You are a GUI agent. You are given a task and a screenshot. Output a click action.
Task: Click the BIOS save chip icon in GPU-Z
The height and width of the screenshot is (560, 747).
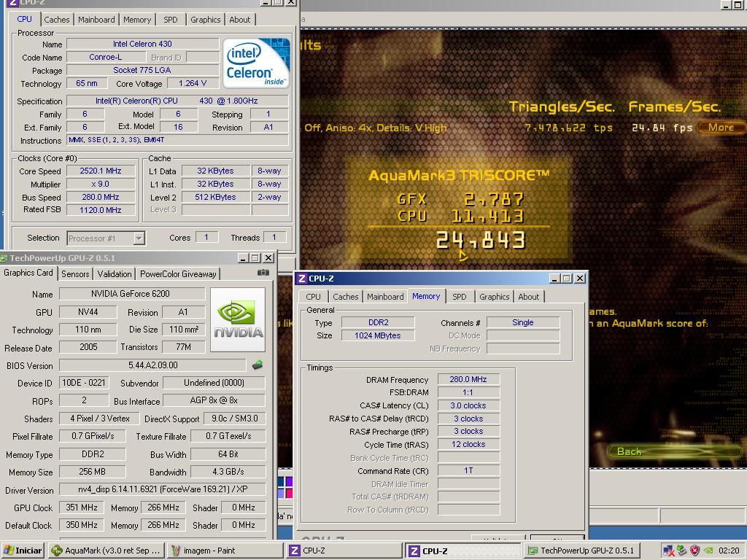point(258,365)
